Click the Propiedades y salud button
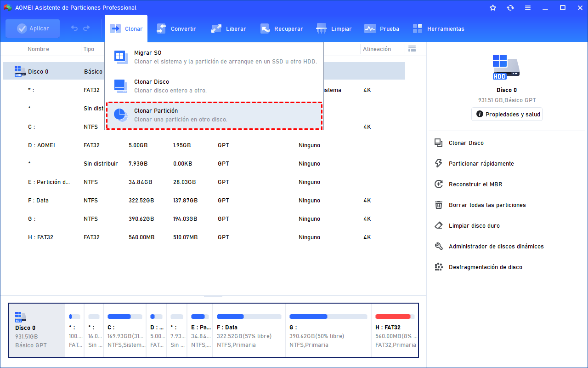 [507, 114]
